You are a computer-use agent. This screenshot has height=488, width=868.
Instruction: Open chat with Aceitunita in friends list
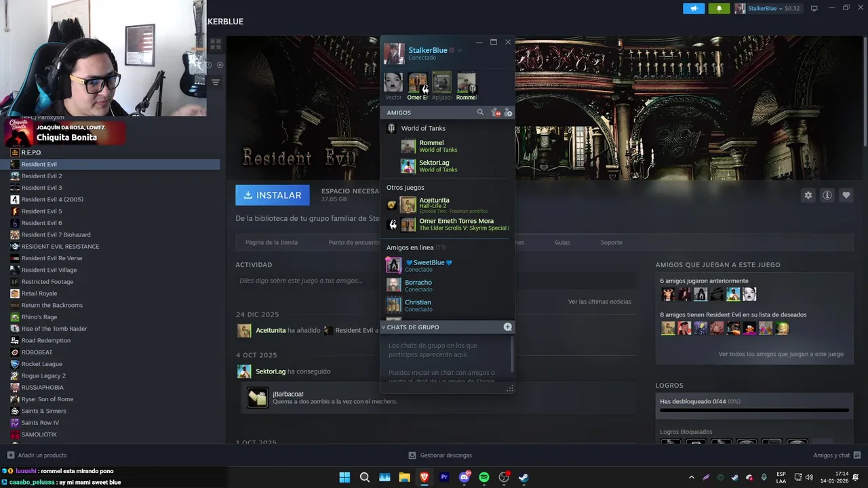(448, 205)
